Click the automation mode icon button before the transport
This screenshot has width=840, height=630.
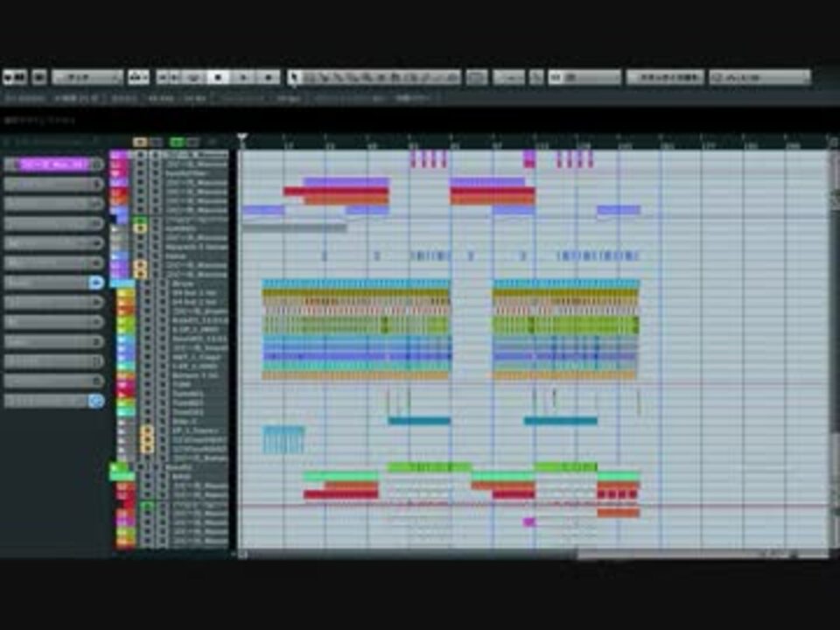click(x=138, y=78)
